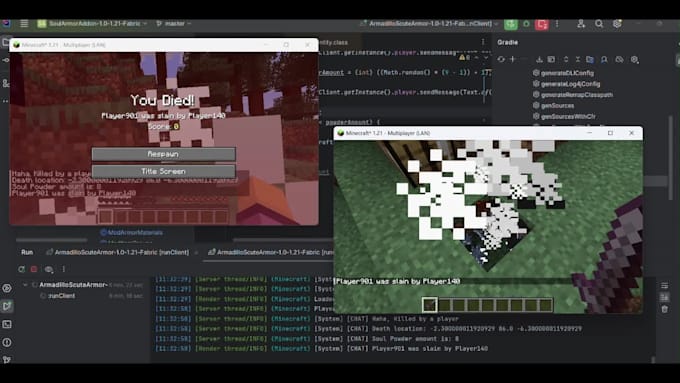Click the 'slain by Player140' console log line
680x383 pixels.
(x=322, y=349)
